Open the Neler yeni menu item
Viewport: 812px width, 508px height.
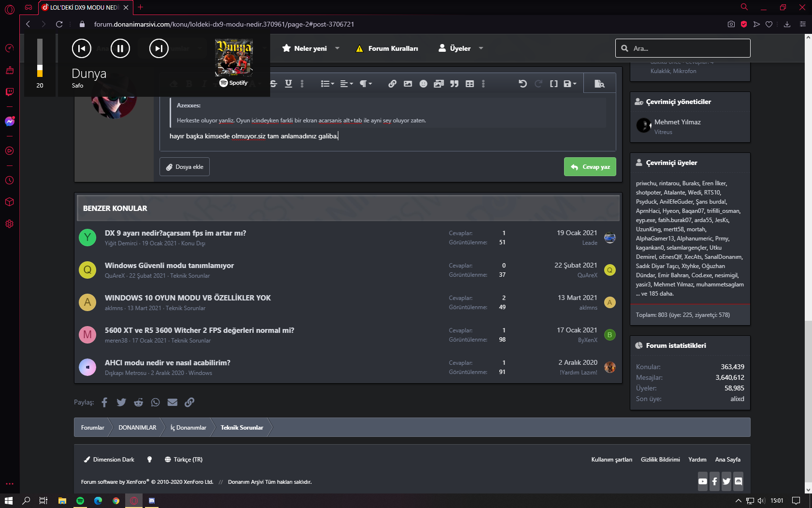click(x=304, y=48)
